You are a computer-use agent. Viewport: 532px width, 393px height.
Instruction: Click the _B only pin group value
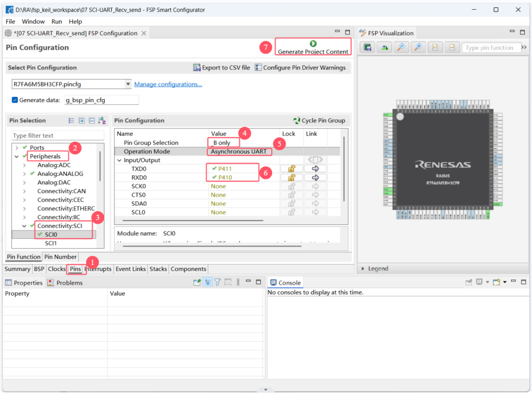pyautogui.click(x=220, y=143)
